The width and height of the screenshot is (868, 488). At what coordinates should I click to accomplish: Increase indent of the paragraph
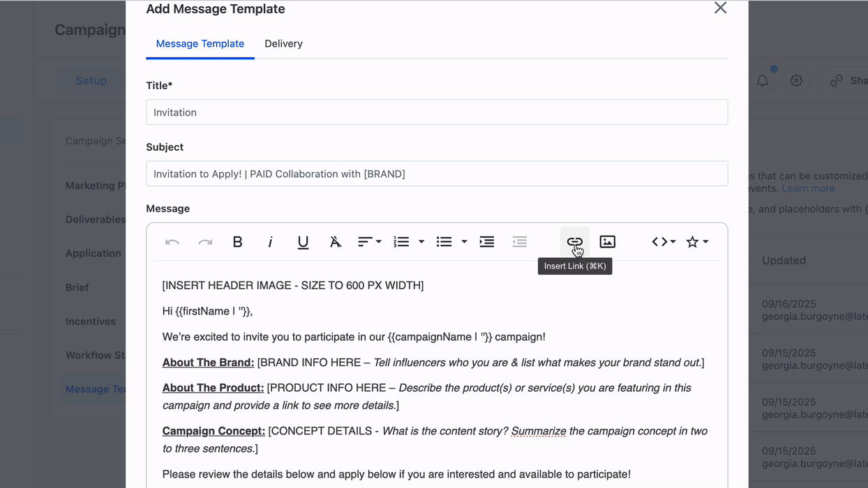click(487, 242)
